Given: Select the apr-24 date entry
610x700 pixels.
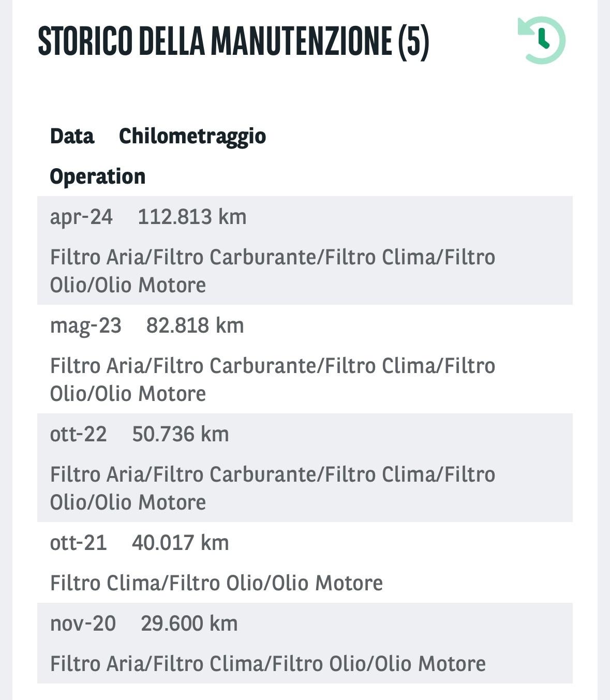Looking at the screenshot, I should pos(81,217).
